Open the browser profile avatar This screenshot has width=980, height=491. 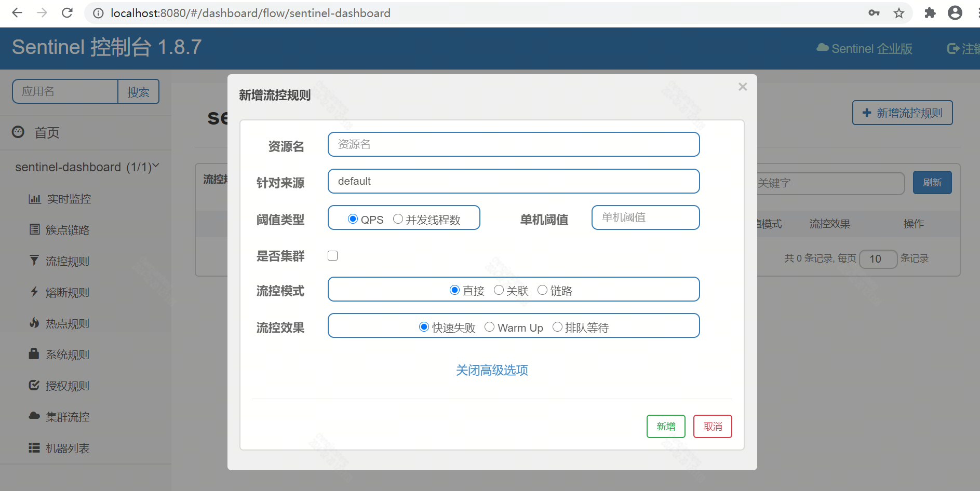[955, 13]
